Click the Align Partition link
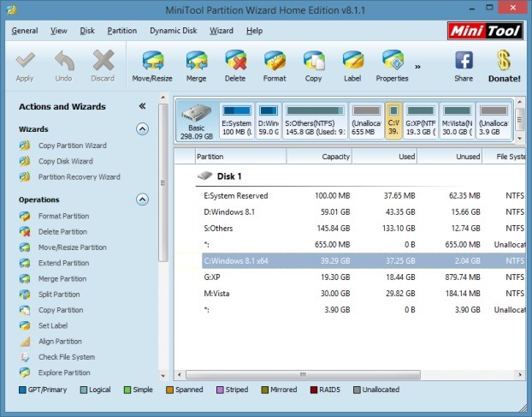Viewport: 532px width, 417px height. [60, 342]
